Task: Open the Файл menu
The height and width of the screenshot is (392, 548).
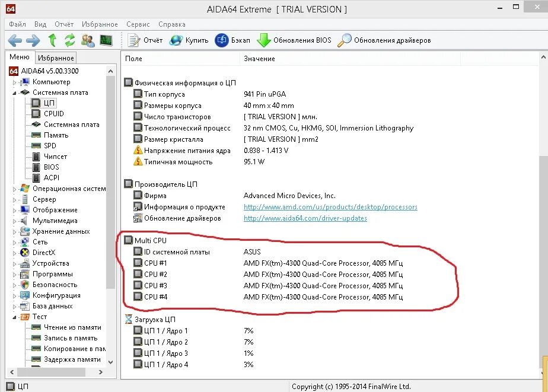Action: [17, 24]
